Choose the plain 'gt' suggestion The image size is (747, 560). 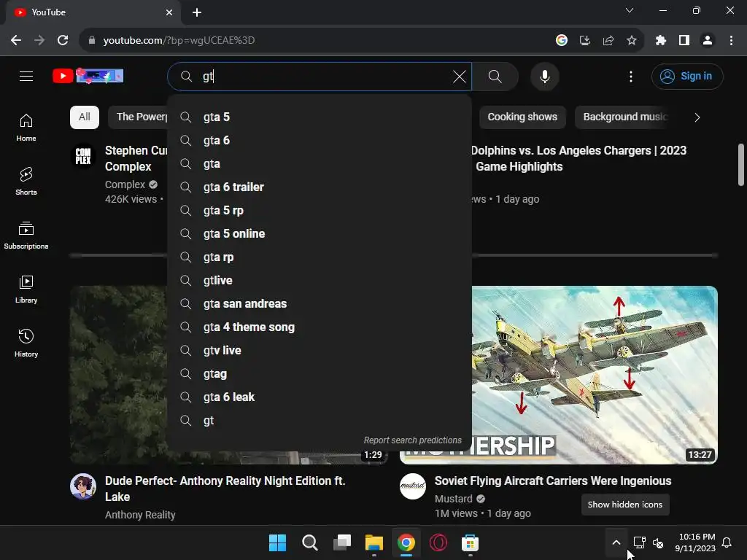pyautogui.click(x=320, y=421)
